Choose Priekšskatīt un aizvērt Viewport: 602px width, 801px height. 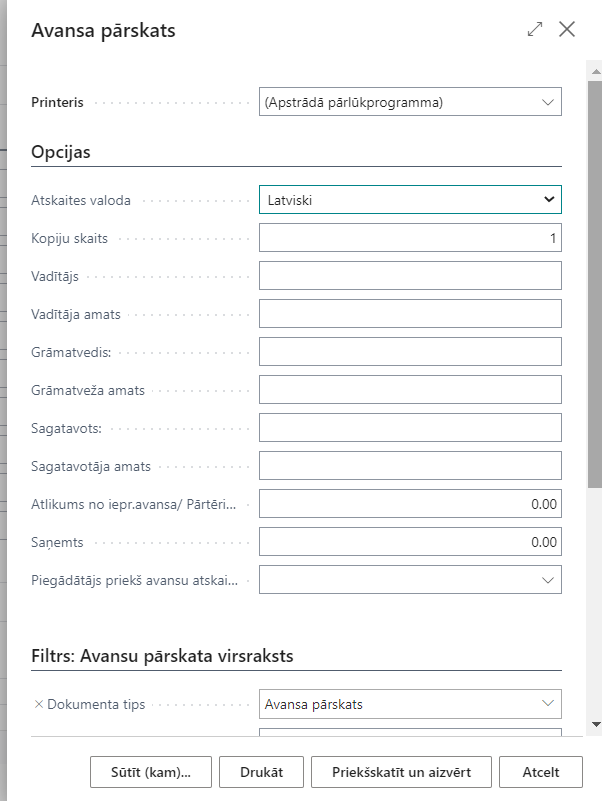pyautogui.click(x=400, y=772)
